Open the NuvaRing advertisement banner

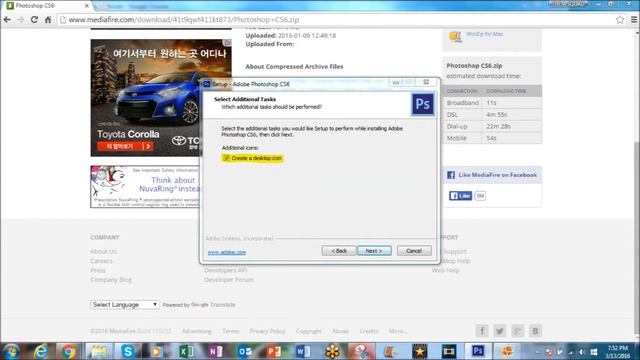click(145, 187)
